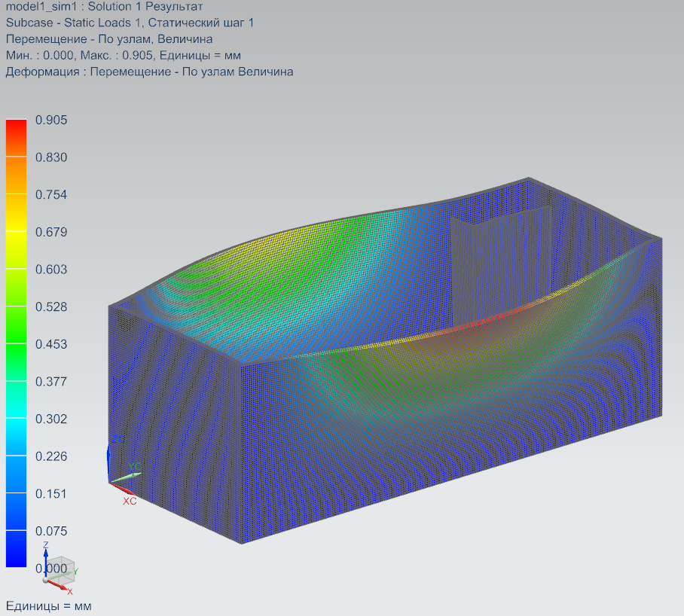Click the Деформация header annotation line
This screenshot has width=684, height=616.
(x=149, y=72)
